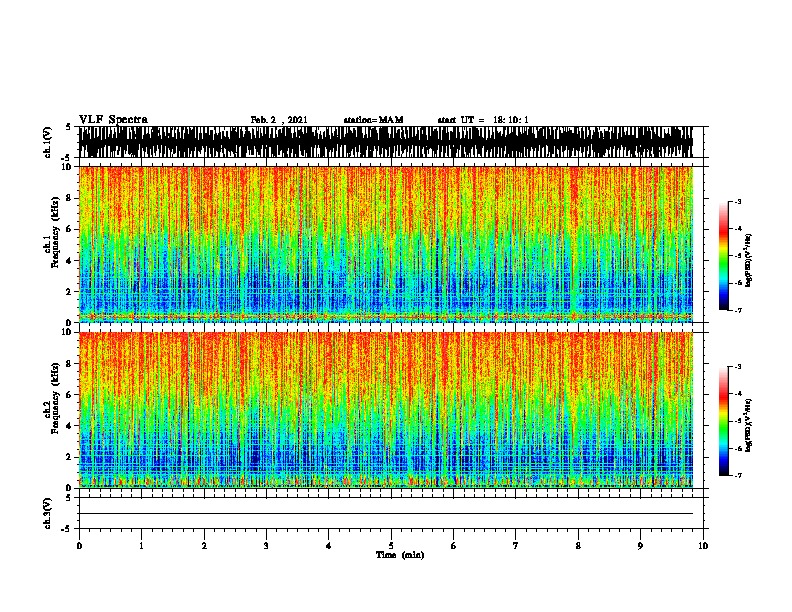
Task: Select the "start UT = 18:10:1" label
Action: click(x=483, y=120)
